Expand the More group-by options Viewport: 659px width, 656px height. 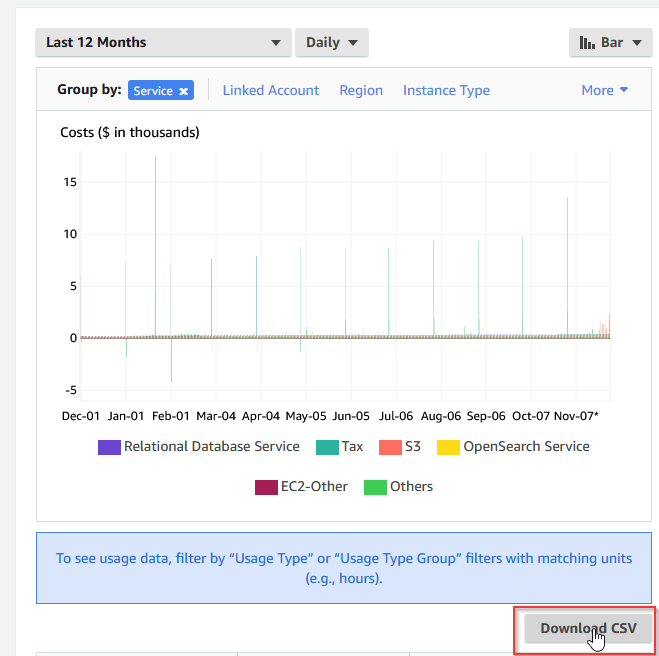coord(604,90)
